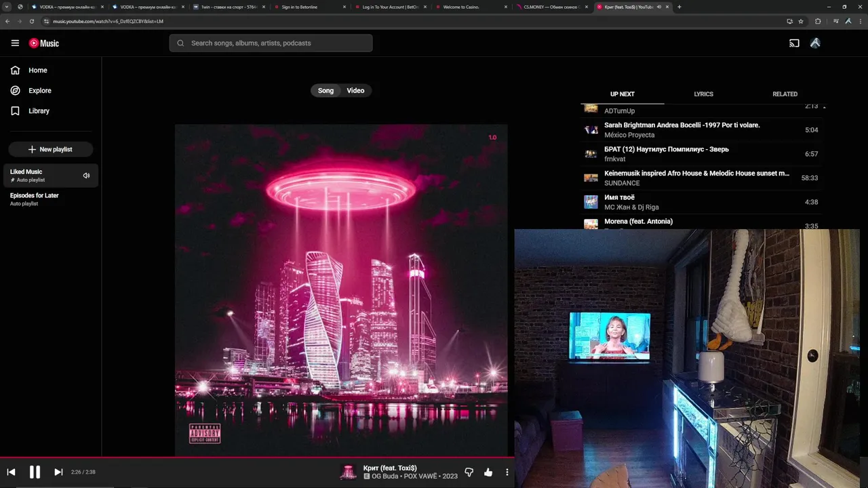Open the Liked Music playlist

(51, 176)
